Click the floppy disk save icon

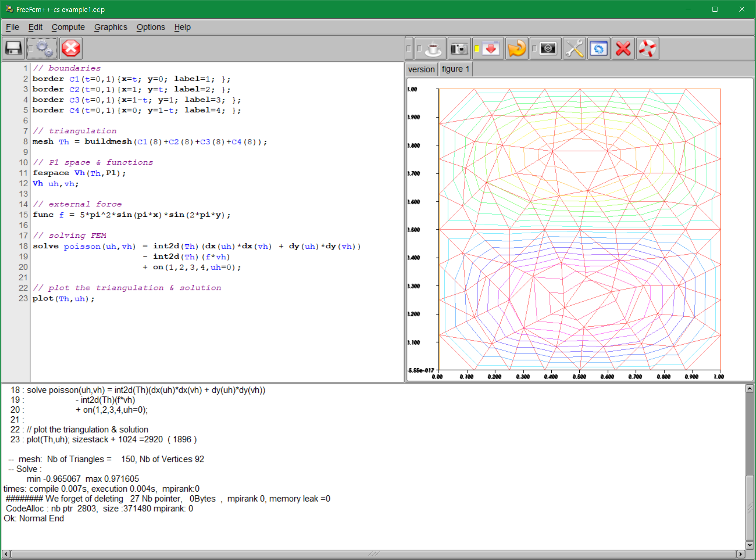click(14, 48)
